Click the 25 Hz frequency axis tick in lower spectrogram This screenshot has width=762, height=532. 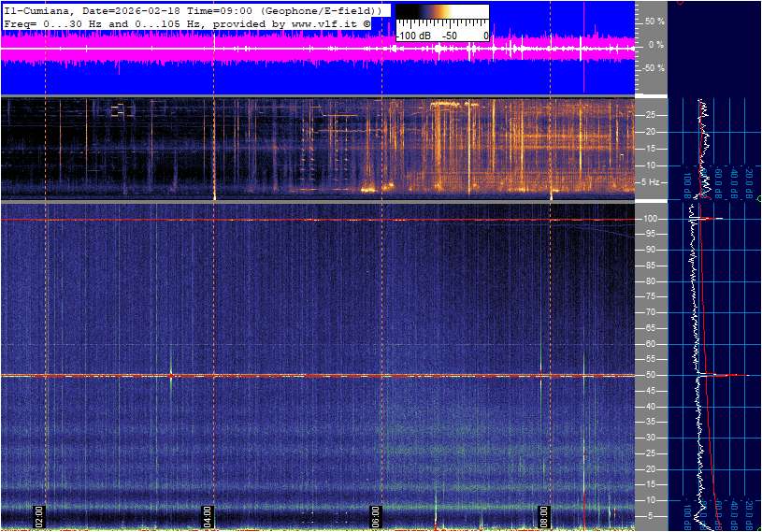pos(651,453)
